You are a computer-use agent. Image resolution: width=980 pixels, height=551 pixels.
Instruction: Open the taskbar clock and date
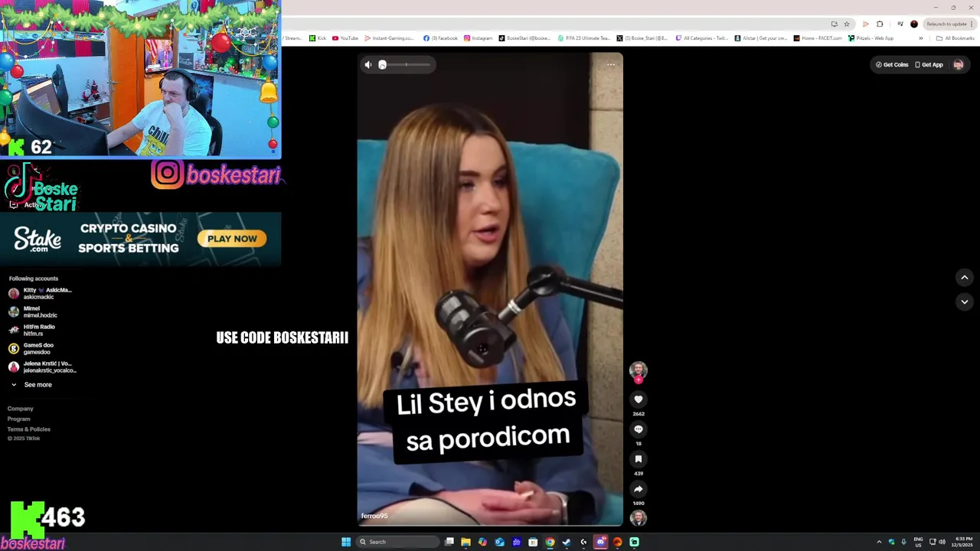(x=963, y=542)
